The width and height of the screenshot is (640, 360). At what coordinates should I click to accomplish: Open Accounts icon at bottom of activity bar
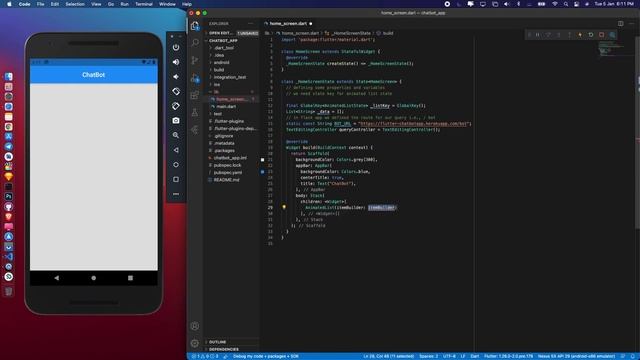click(195, 326)
